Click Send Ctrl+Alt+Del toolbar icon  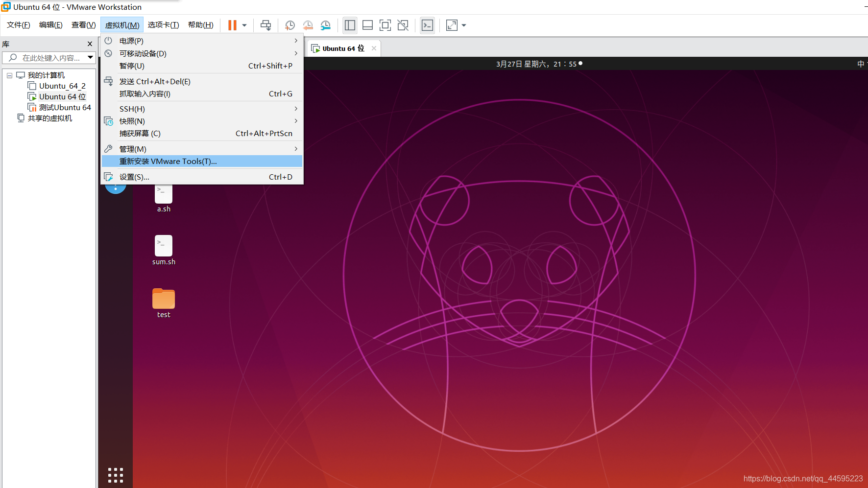[265, 25]
